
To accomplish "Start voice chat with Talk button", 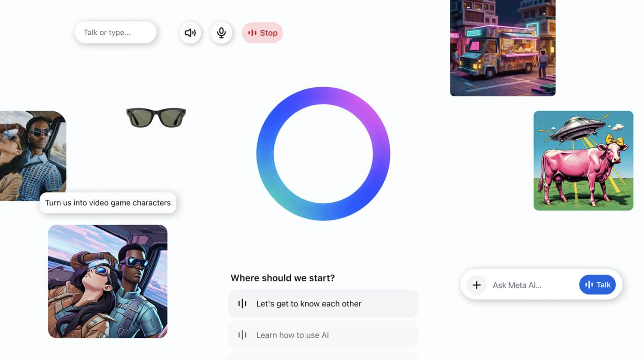I will pos(598,285).
